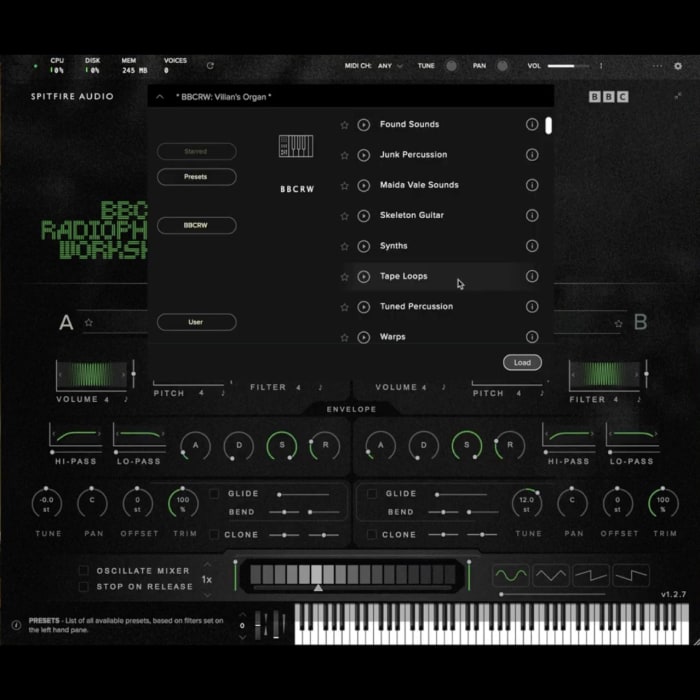The image size is (700, 700).
Task: Click the LFO rate slider under waveforms
Action: 553,594
